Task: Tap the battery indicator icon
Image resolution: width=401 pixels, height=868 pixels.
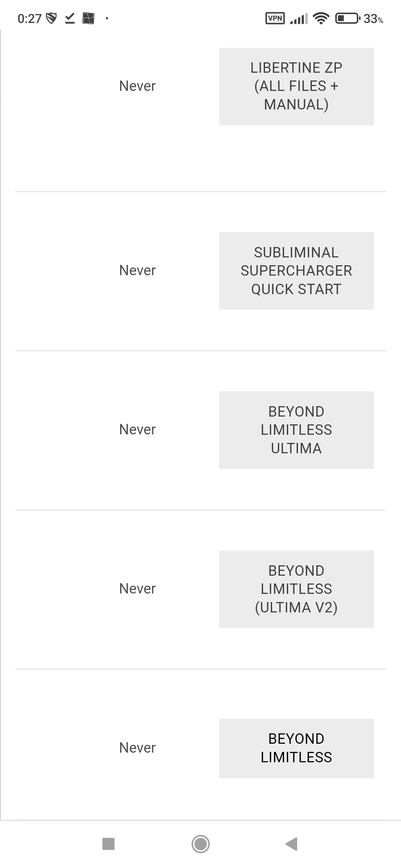Action: (348, 18)
